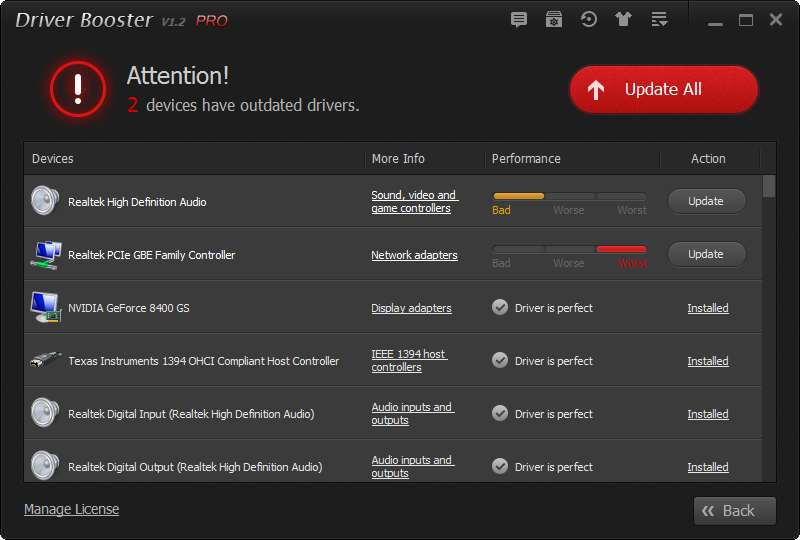Open the toolbox icon in title bar
This screenshot has width=800, height=540.
(x=554, y=20)
